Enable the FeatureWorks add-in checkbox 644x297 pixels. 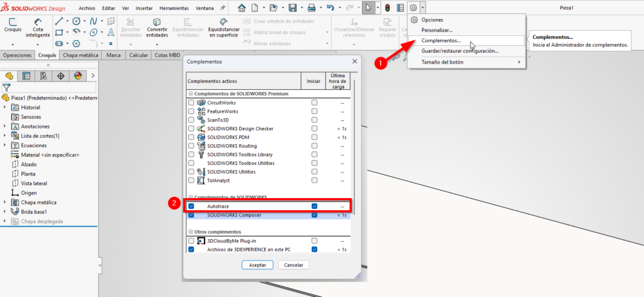point(191,111)
